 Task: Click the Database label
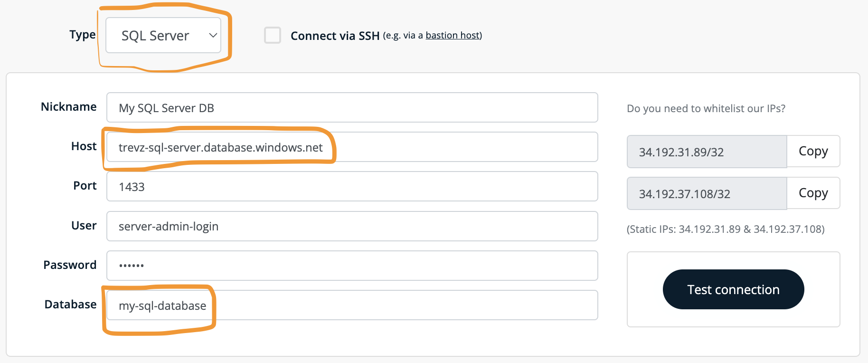(71, 304)
